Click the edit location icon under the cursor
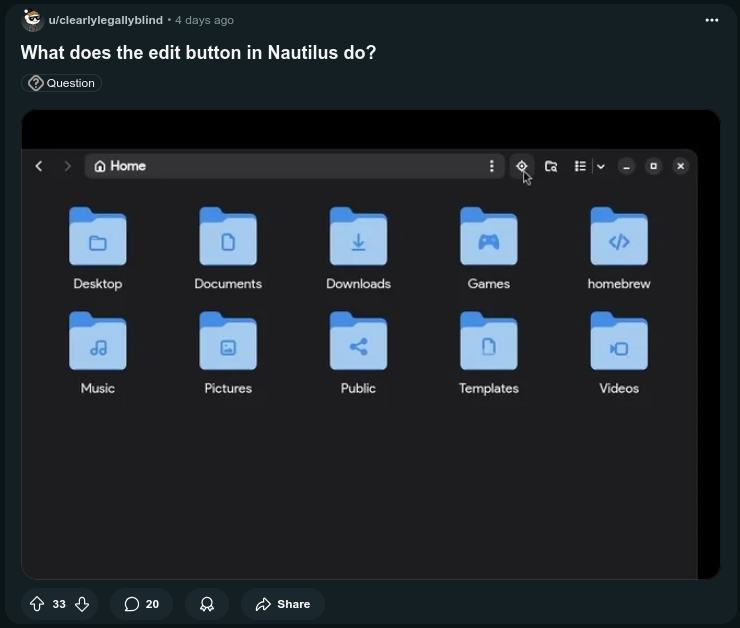Viewport: 740px width, 628px height. pyautogui.click(x=521, y=166)
